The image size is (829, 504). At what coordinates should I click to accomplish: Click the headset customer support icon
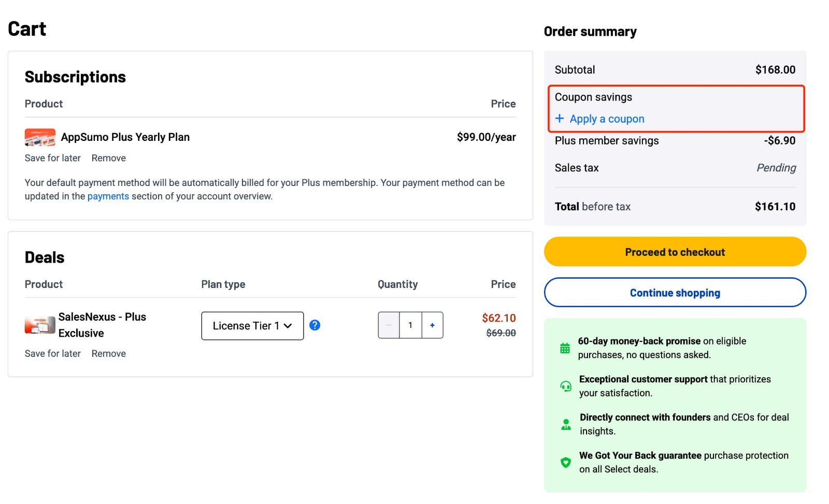(565, 386)
